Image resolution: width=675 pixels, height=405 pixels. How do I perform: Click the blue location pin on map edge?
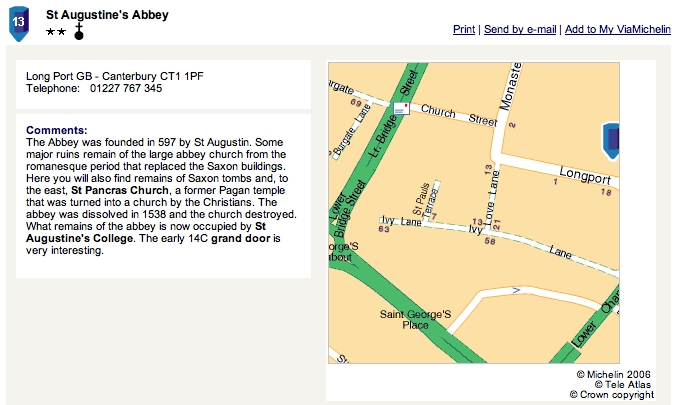pos(610,141)
